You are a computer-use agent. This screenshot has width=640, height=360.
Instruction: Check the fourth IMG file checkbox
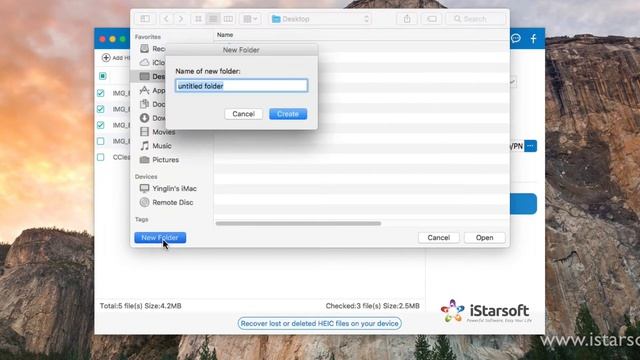(x=101, y=141)
